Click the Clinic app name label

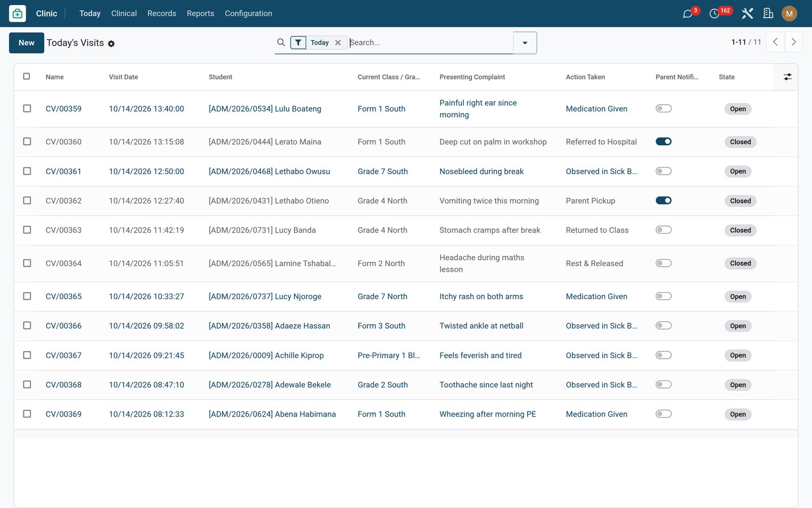[x=47, y=14]
